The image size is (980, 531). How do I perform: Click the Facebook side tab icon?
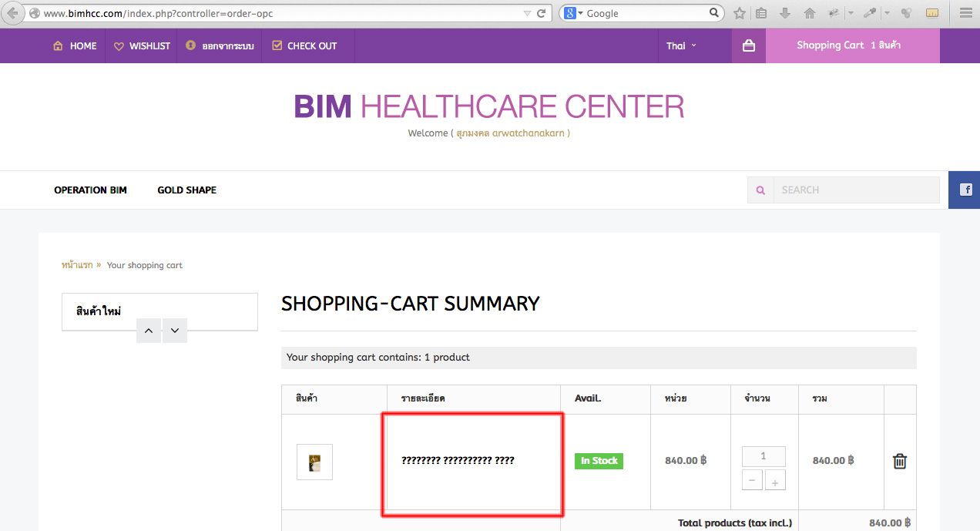click(965, 190)
